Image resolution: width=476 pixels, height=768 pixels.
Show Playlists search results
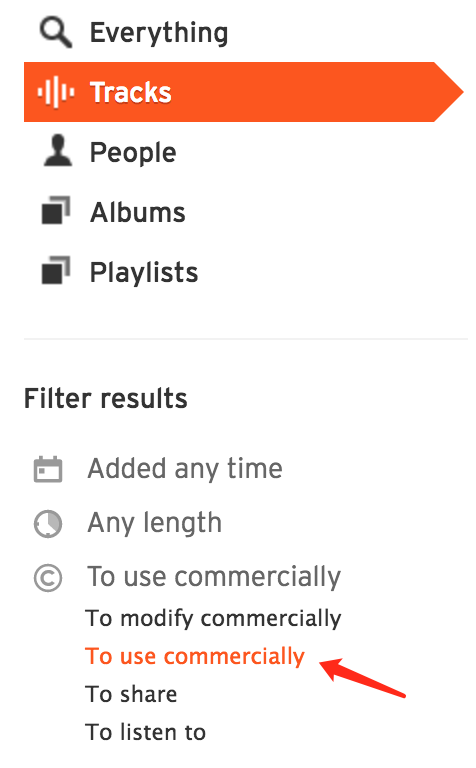coord(143,272)
